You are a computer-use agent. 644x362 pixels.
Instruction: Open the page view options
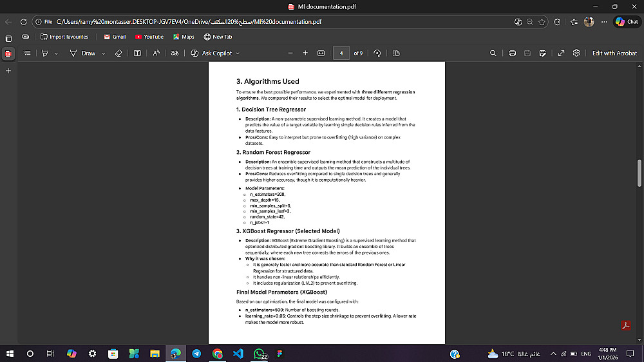point(396,53)
